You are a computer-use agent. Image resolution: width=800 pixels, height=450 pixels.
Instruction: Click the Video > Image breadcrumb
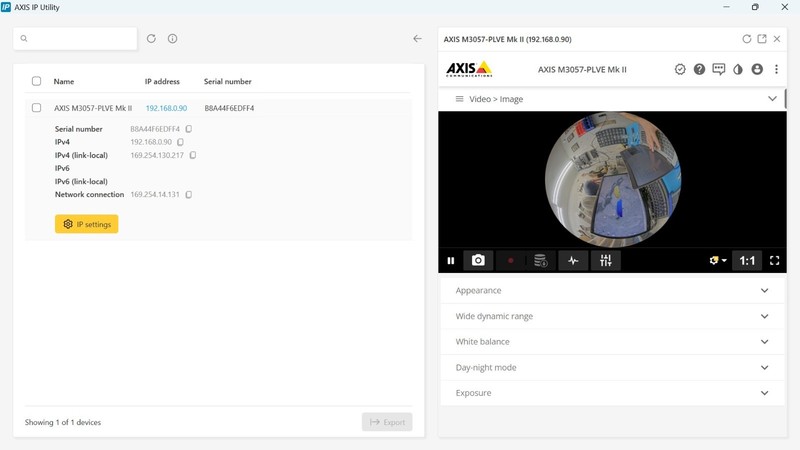(496, 99)
